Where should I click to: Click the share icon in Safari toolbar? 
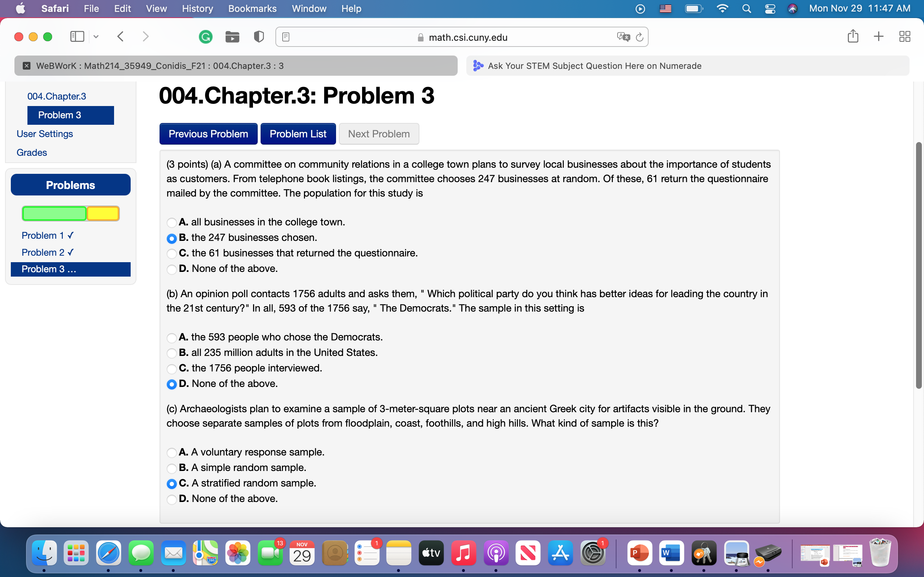point(853,36)
